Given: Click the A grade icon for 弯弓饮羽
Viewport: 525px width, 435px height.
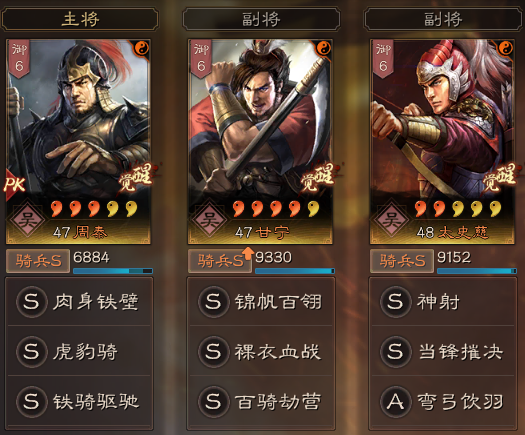Looking at the screenshot, I should point(395,401).
